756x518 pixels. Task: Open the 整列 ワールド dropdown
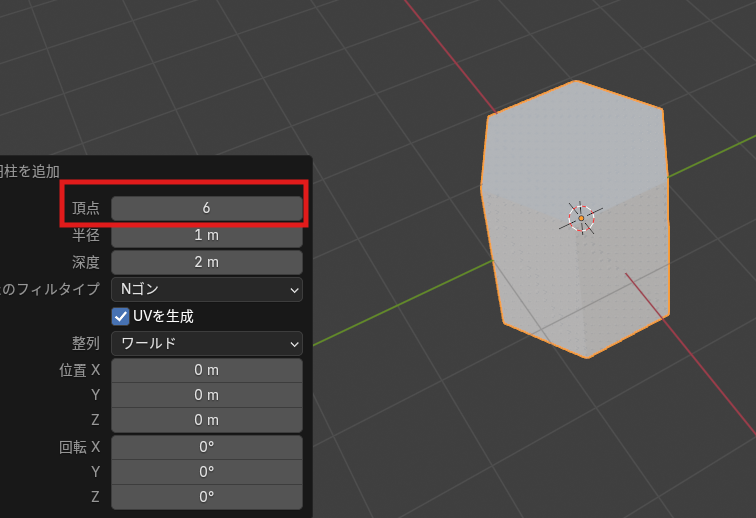(x=207, y=343)
